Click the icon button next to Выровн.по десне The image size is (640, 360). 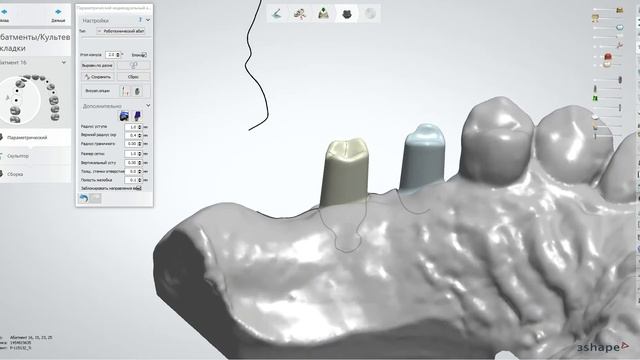134,65
